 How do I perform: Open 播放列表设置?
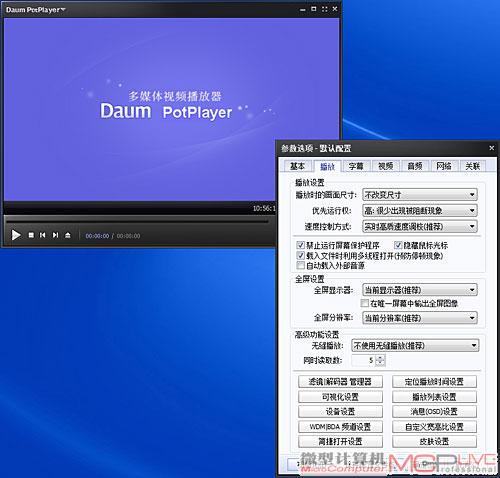pos(434,397)
